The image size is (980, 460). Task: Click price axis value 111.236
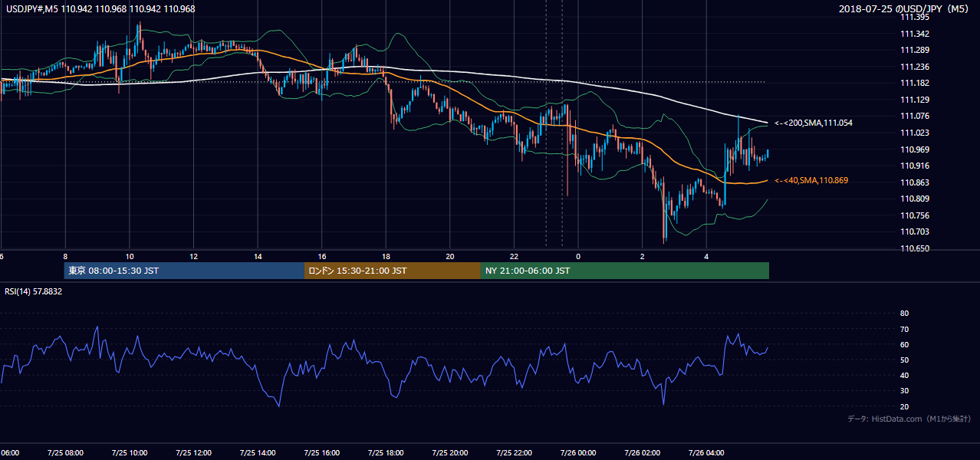(914, 67)
